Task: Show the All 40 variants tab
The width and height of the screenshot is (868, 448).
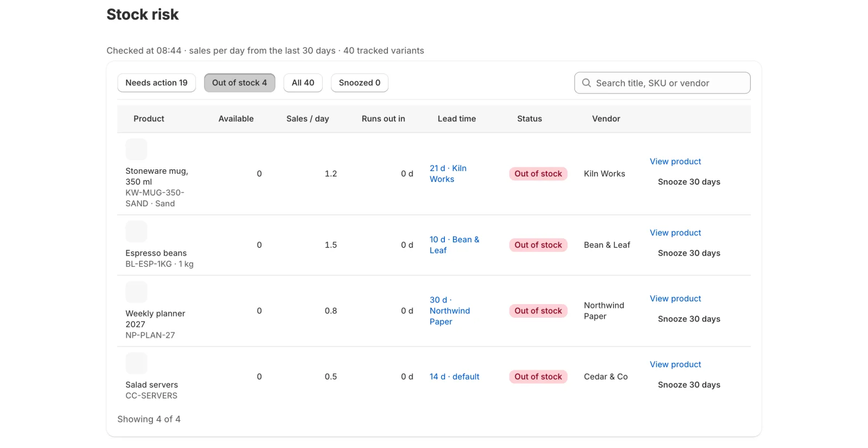Action: tap(303, 83)
